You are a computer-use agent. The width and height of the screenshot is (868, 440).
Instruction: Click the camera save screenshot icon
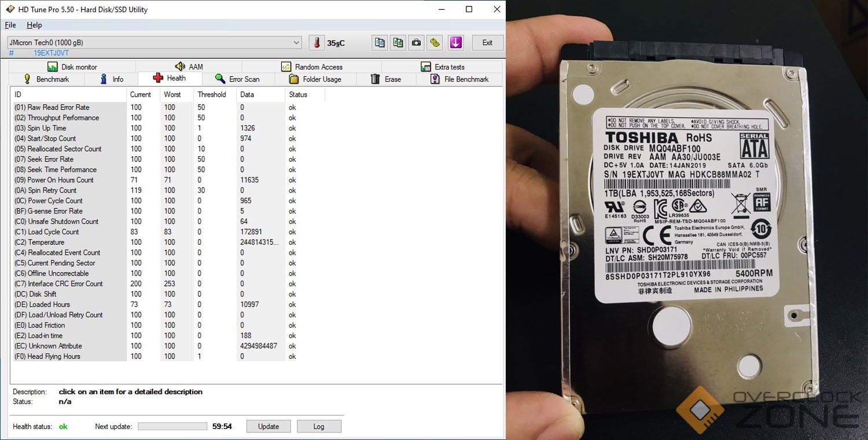click(416, 43)
